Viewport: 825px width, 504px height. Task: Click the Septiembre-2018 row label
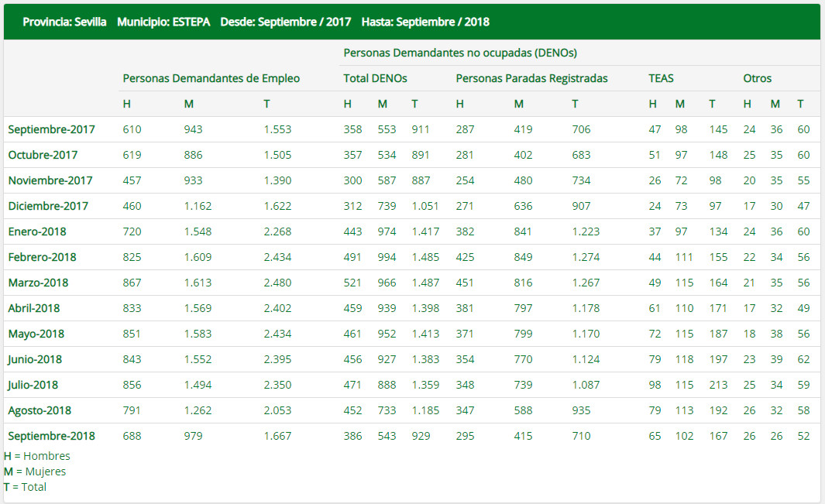point(51,436)
